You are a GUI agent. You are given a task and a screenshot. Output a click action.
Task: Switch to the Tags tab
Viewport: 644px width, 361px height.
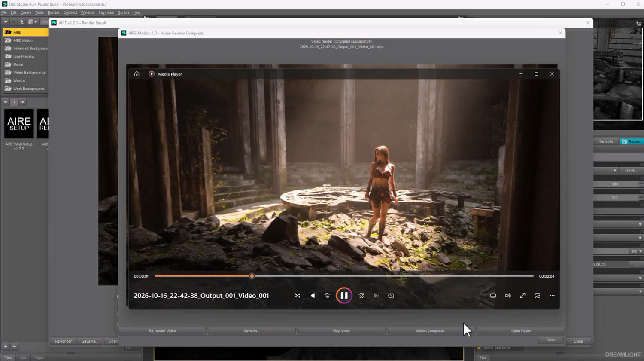click(39, 358)
